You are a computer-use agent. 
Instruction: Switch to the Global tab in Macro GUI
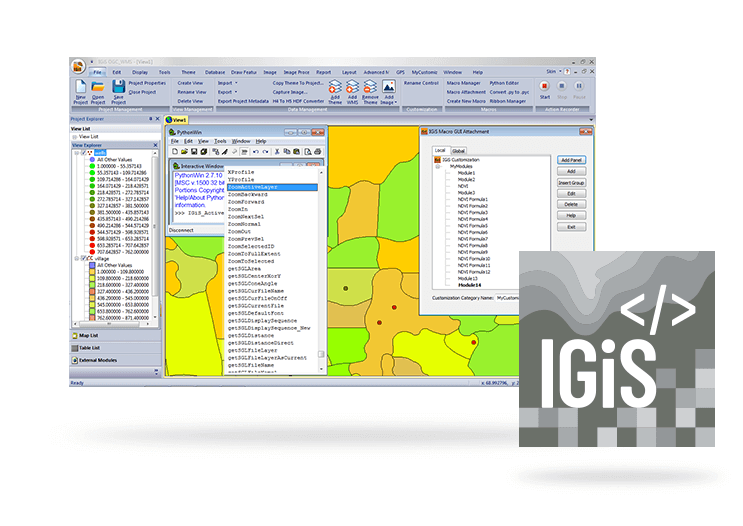coord(458,151)
